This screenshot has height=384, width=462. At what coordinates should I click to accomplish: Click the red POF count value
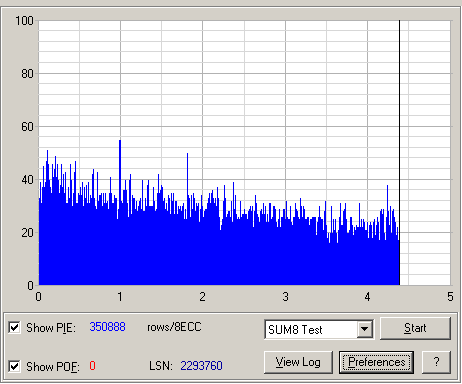(x=92, y=366)
